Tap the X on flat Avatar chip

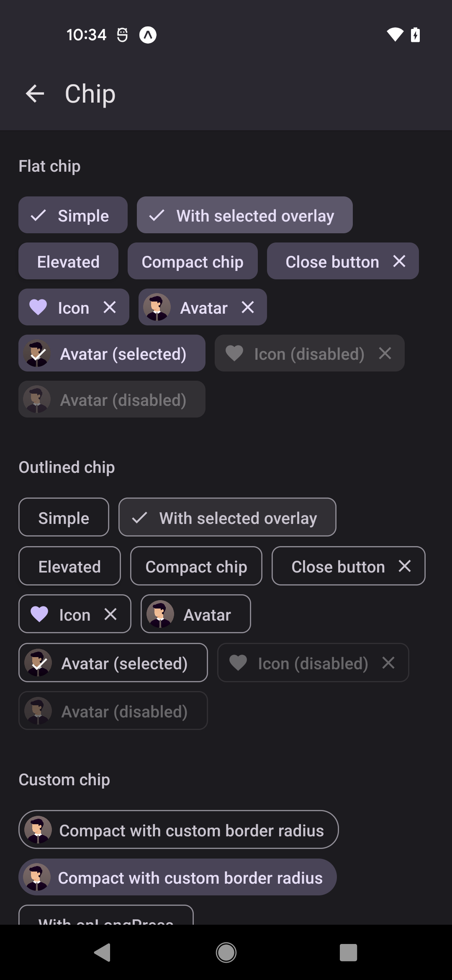point(248,307)
